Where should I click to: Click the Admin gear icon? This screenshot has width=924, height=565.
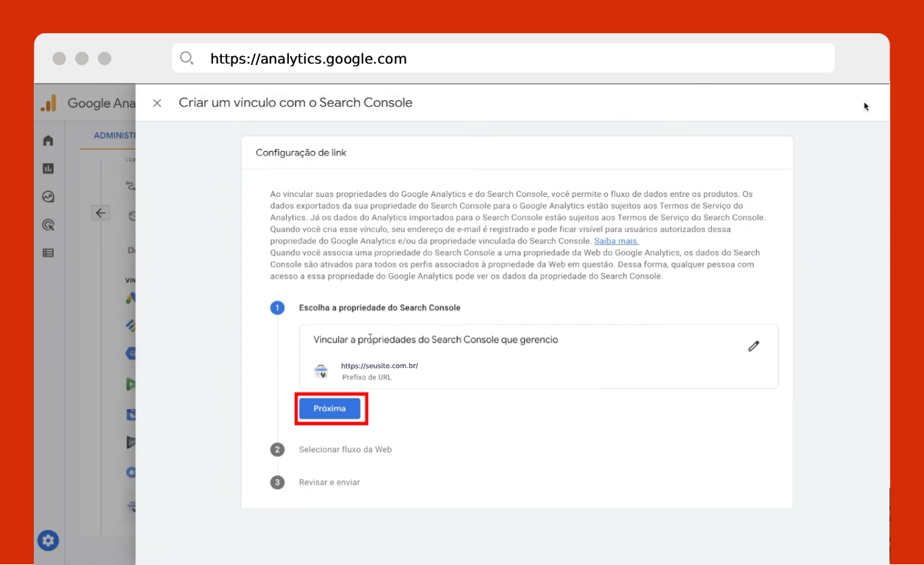[x=48, y=541]
